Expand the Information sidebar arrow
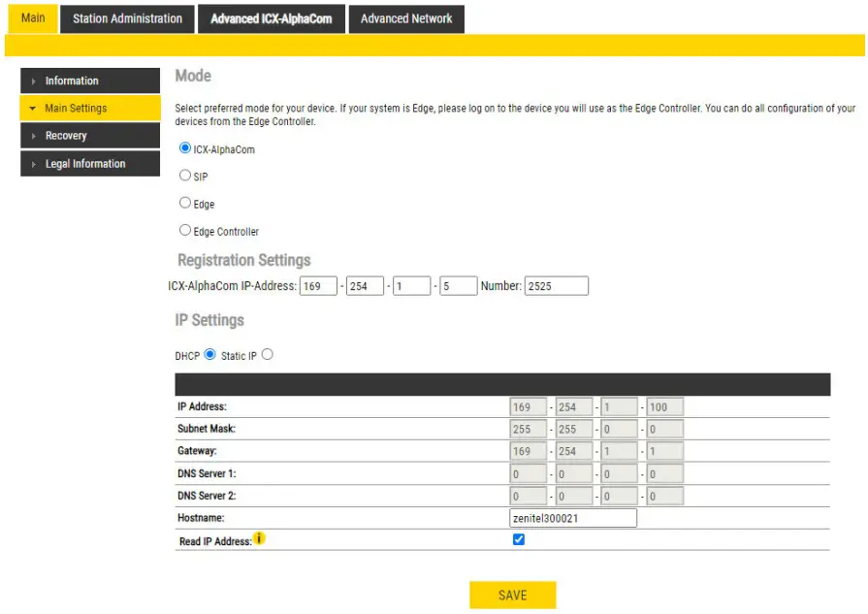The image size is (868, 614). (x=33, y=81)
